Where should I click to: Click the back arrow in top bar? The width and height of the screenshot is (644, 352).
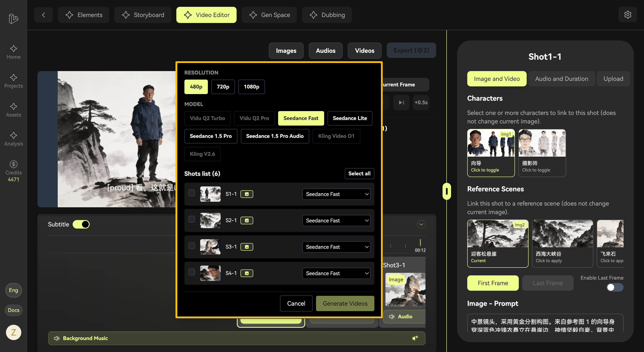click(x=43, y=15)
